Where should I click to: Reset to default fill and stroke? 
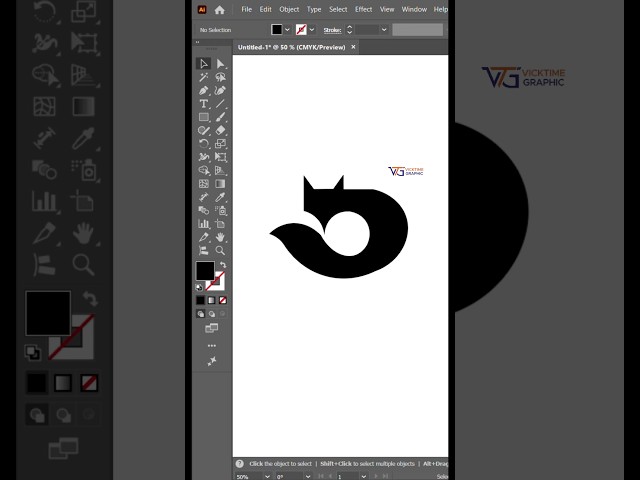pos(199,287)
